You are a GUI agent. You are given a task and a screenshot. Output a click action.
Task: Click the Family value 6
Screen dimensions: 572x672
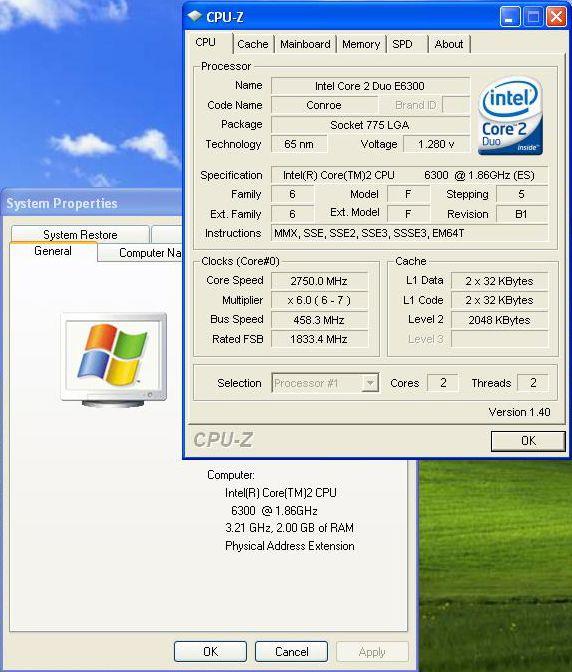coord(293,194)
